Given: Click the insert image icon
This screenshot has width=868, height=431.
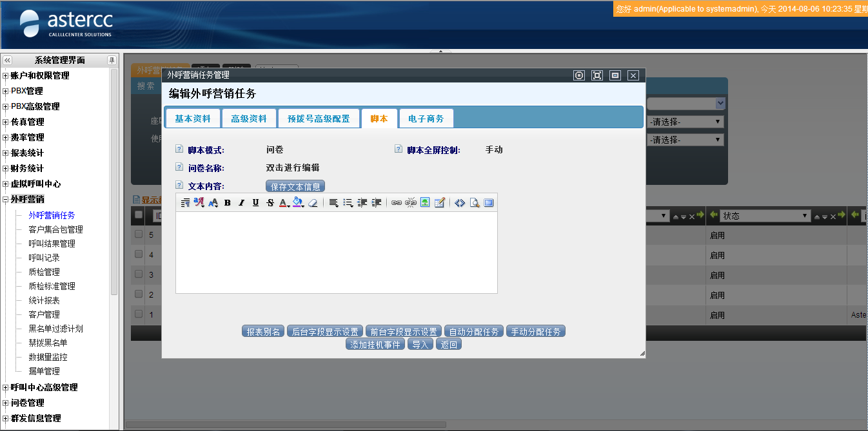Looking at the screenshot, I should pos(425,203).
